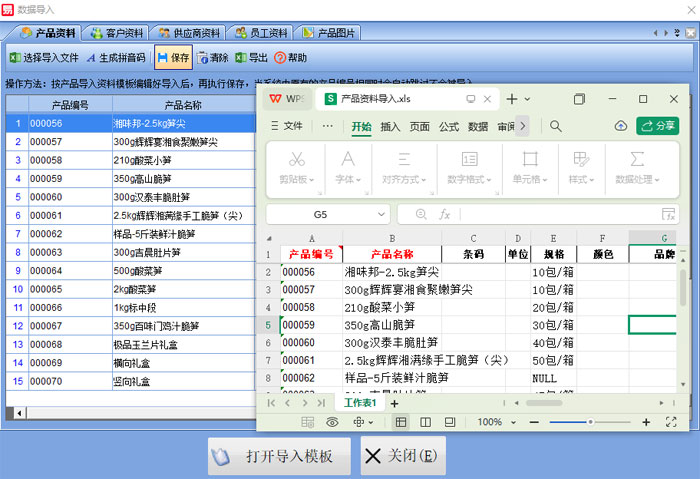
Task: Click the cloud upload icon in WPS
Action: [x=620, y=126]
